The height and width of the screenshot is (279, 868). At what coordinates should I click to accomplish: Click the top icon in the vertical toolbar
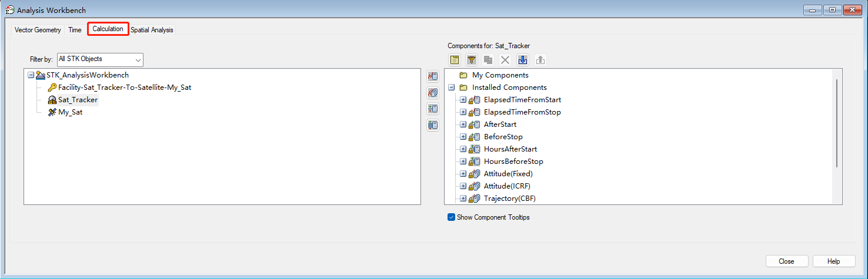(433, 76)
